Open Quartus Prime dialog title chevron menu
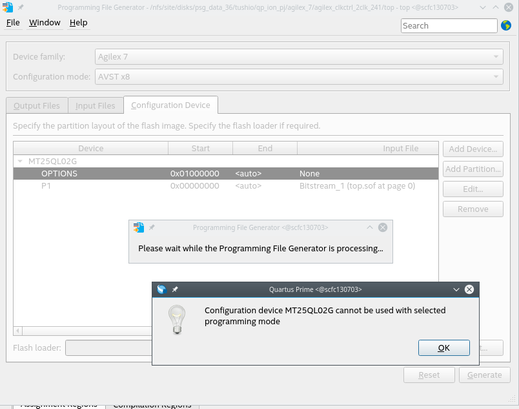 tap(456, 289)
